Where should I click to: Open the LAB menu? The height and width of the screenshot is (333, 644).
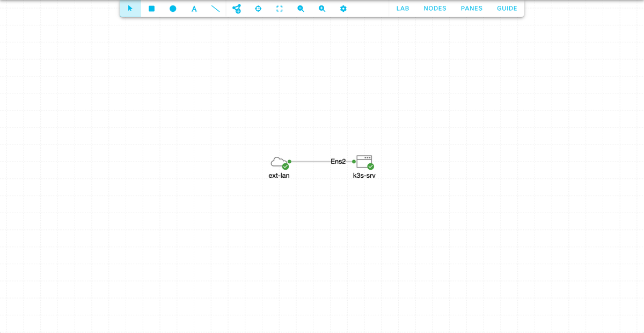tap(403, 9)
